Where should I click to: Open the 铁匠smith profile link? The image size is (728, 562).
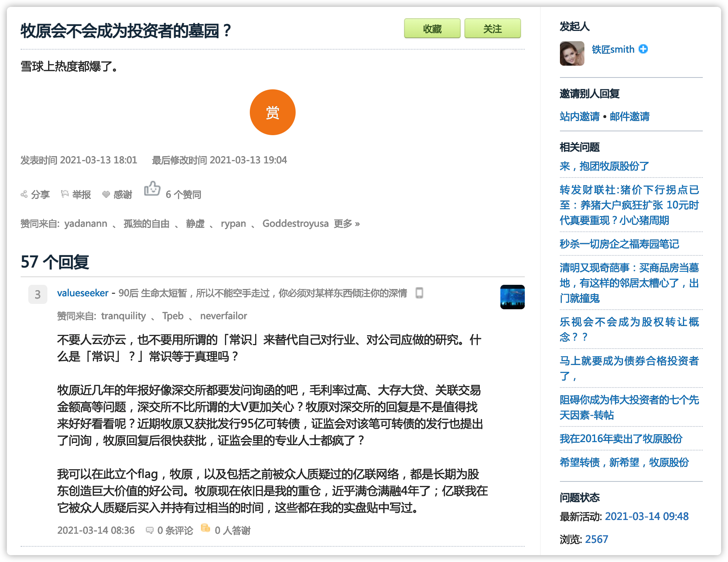click(613, 49)
